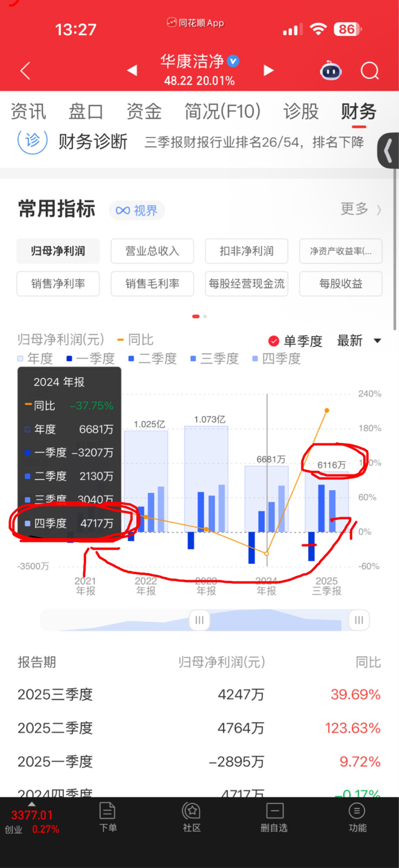The image size is (399, 868).
Task: Switch to the 简况(F10) tab
Action: point(222,111)
